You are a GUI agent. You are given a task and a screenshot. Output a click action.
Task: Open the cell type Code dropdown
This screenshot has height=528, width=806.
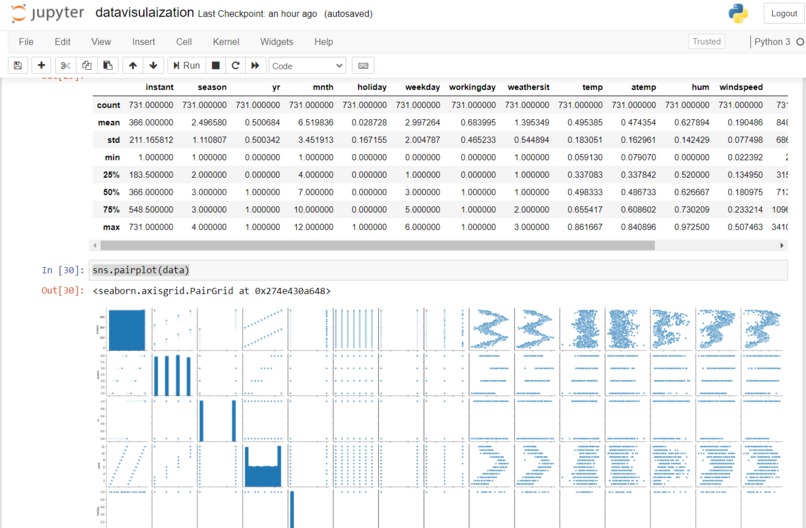click(x=307, y=66)
